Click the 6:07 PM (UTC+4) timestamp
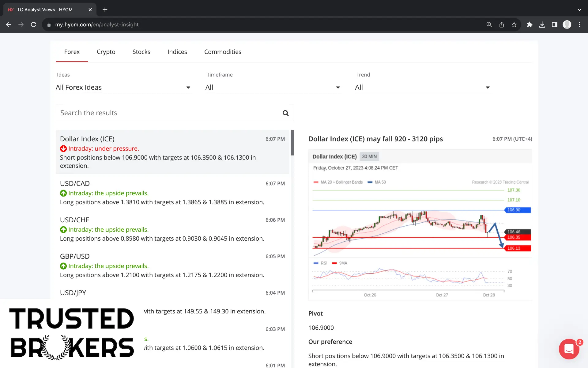588x368 pixels. pos(512,139)
